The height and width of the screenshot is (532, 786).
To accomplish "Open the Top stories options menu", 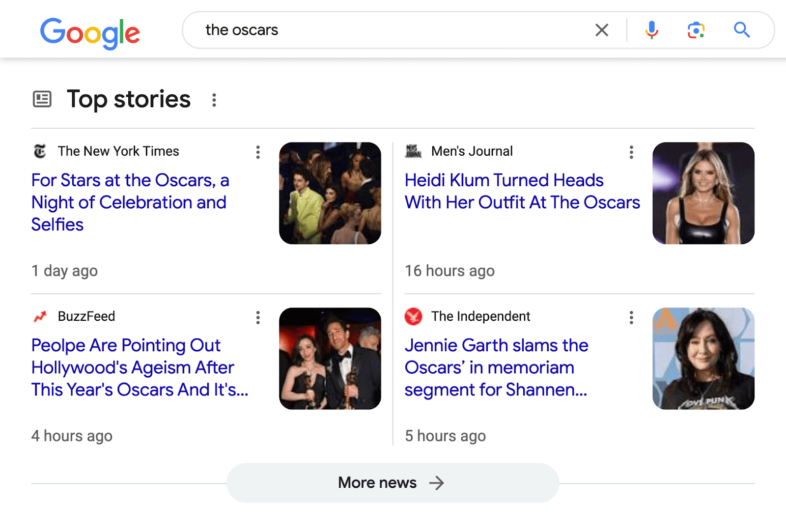I will 215,100.
